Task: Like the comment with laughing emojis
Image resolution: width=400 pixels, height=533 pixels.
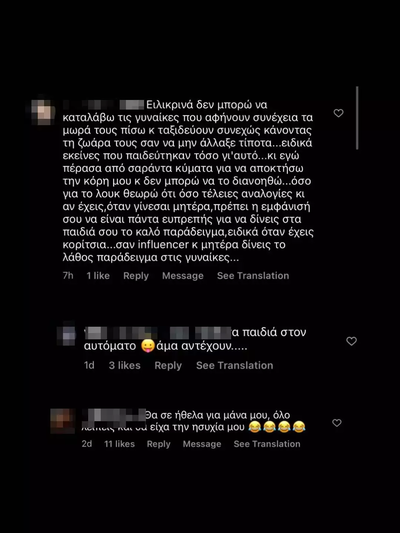Action: pos(336,423)
